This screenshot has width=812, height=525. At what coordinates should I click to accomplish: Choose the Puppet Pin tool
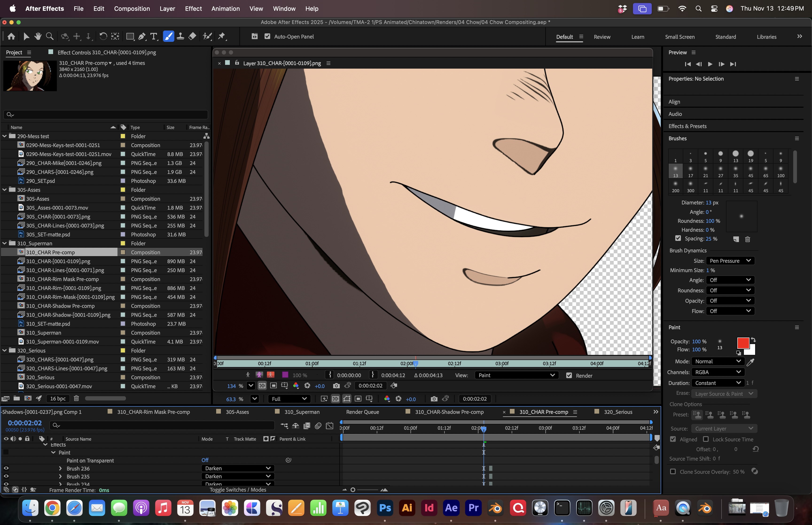[x=222, y=36]
